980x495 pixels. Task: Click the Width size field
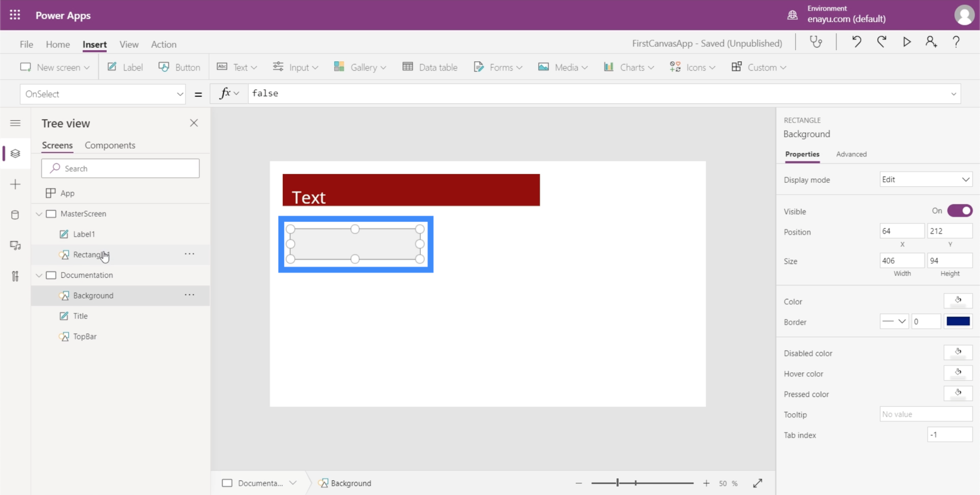(902, 260)
